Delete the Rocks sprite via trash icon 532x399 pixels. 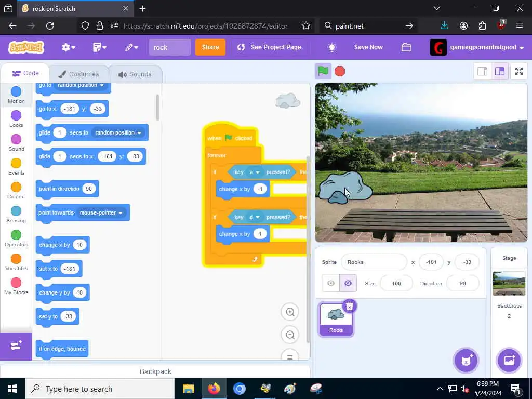tap(350, 306)
